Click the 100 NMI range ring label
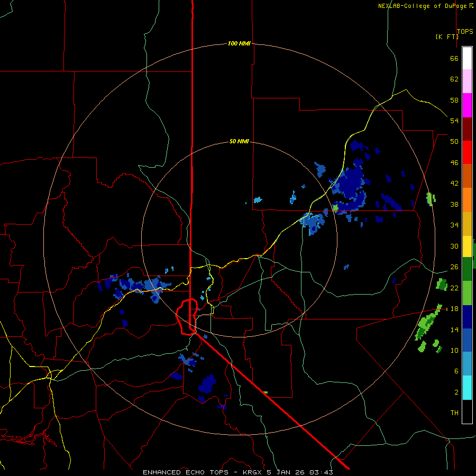476x476 pixels. point(239,43)
